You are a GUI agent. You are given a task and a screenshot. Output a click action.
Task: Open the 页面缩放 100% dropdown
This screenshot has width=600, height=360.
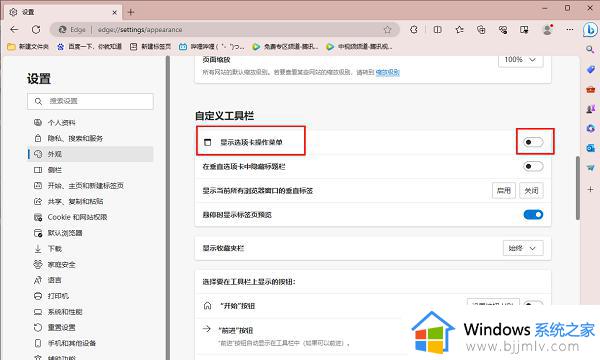click(520, 60)
